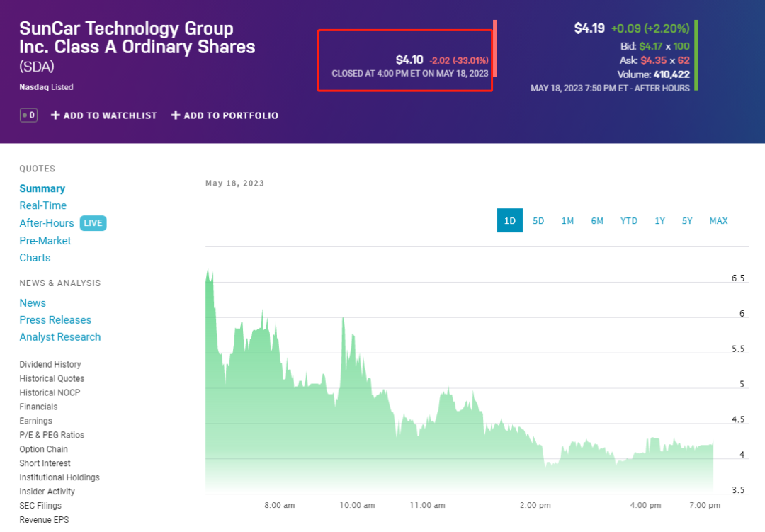Open Institutional Holdings page
The height and width of the screenshot is (532, 765).
tap(59, 477)
